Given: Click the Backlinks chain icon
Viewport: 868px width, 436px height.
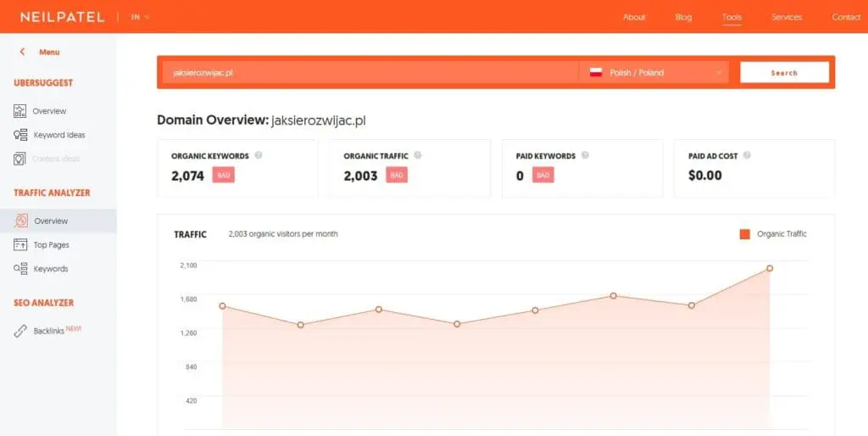Looking at the screenshot, I should click(20, 331).
